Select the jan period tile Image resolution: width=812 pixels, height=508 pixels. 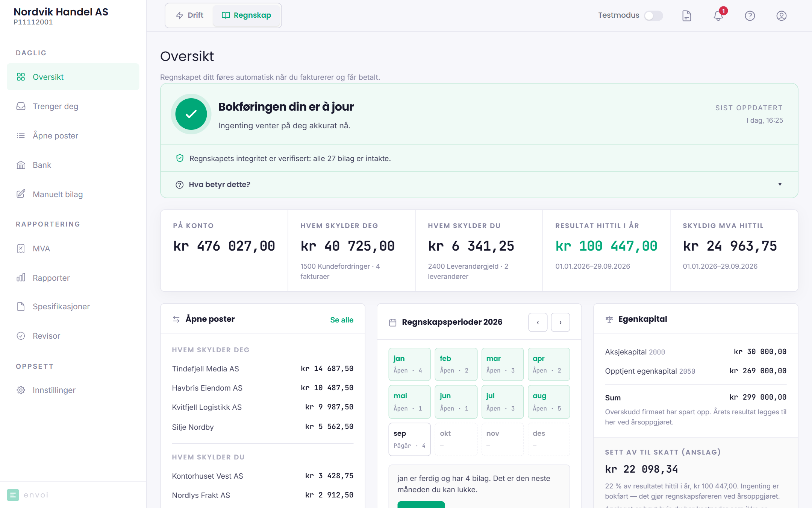click(x=409, y=364)
